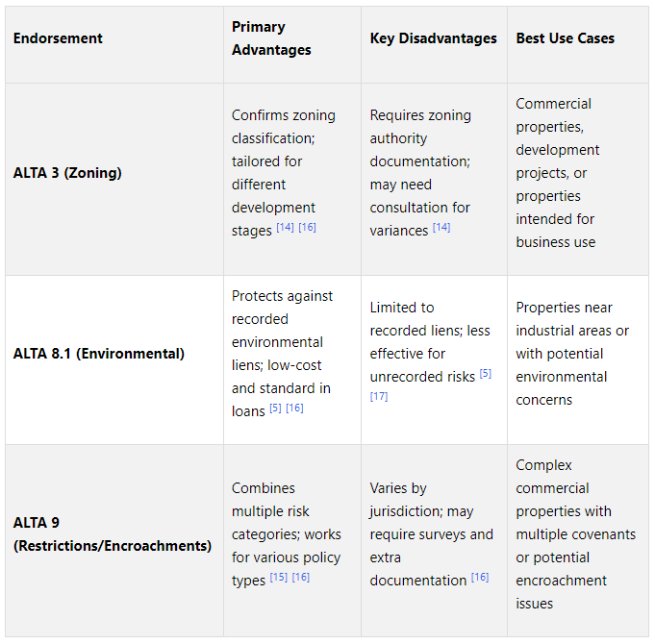This screenshot has width=655, height=644.
Task: Select the Endorsement column header
Action: (58, 38)
